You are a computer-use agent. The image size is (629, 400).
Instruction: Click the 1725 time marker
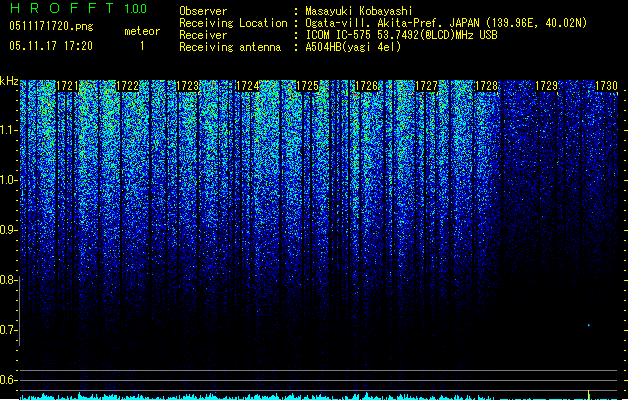pyautogui.click(x=307, y=86)
